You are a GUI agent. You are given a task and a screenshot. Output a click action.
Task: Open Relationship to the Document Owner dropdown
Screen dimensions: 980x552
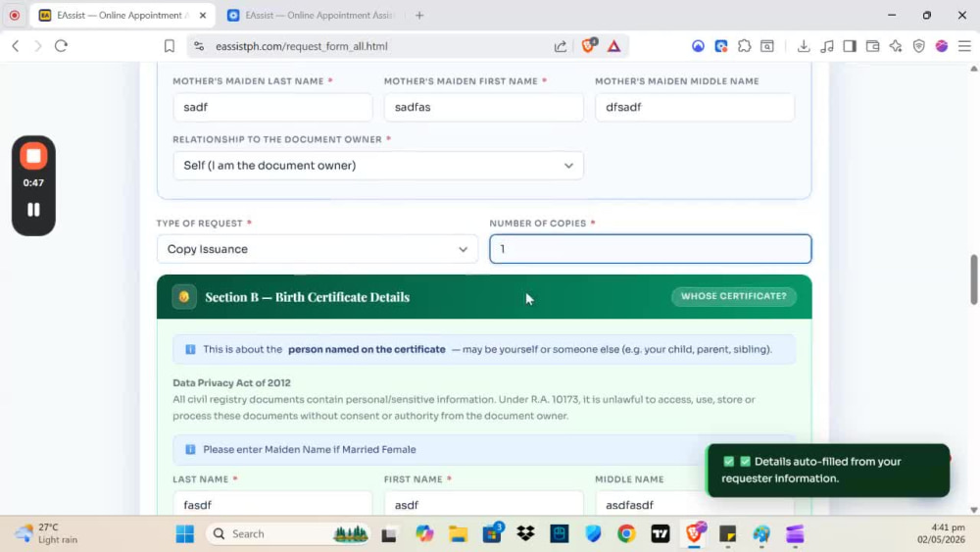[378, 165]
